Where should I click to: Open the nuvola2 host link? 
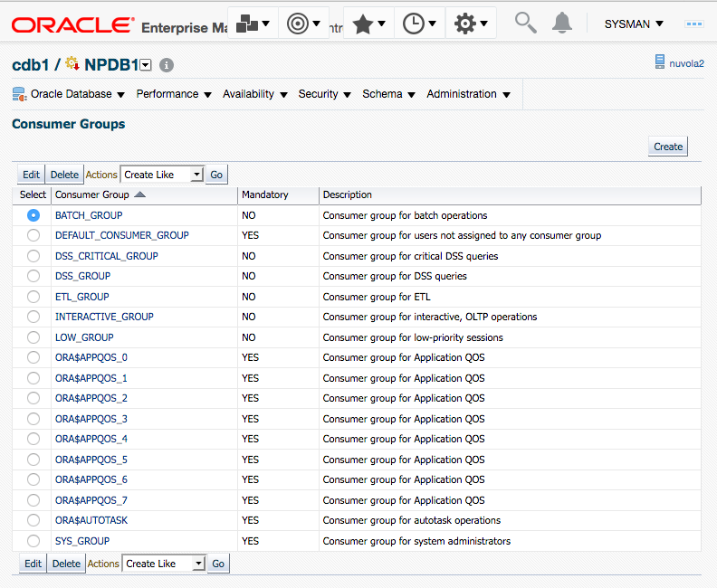click(x=686, y=63)
